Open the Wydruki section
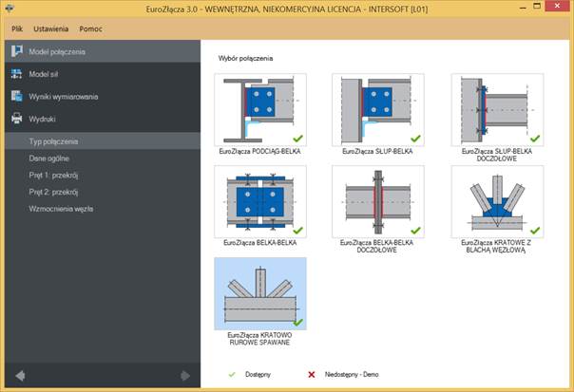The width and height of the screenshot is (574, 392). 103,119
